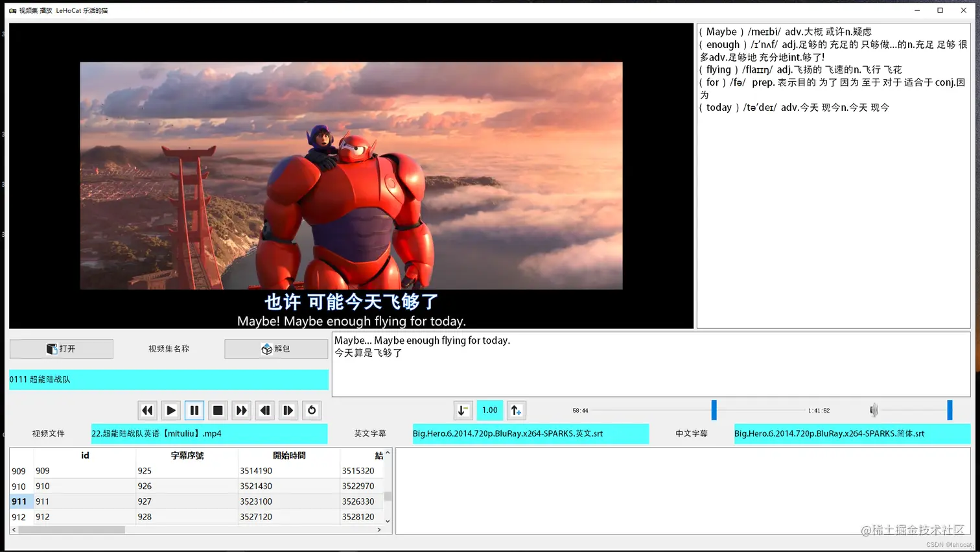
Task: Pause the video playback
Action: (194, 411)
